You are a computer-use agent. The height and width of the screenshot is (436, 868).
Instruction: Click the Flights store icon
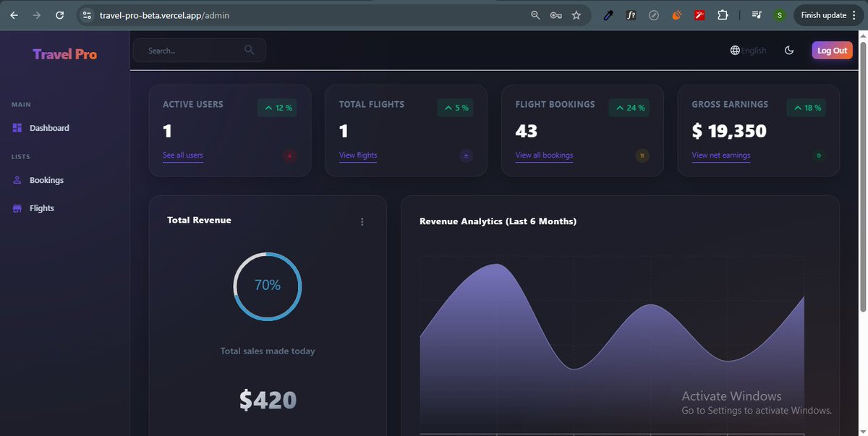click(18, 208)
